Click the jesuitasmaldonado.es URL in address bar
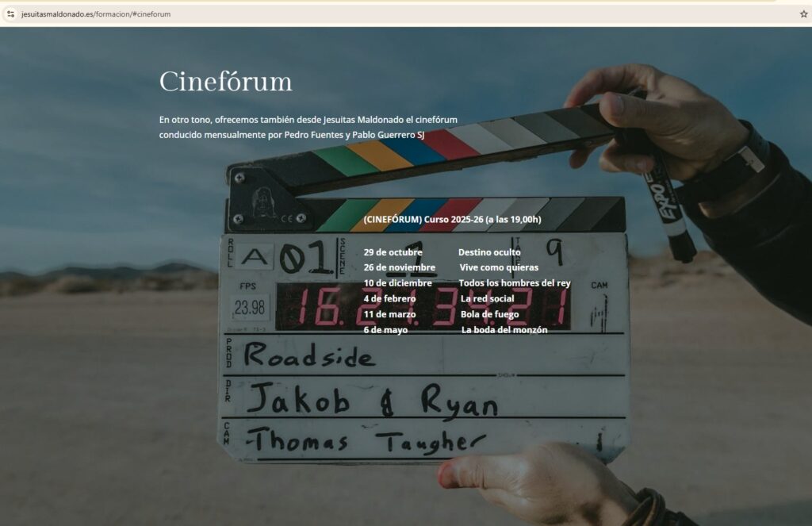Viewport: 812px width, 526px height. pos(95,14)
